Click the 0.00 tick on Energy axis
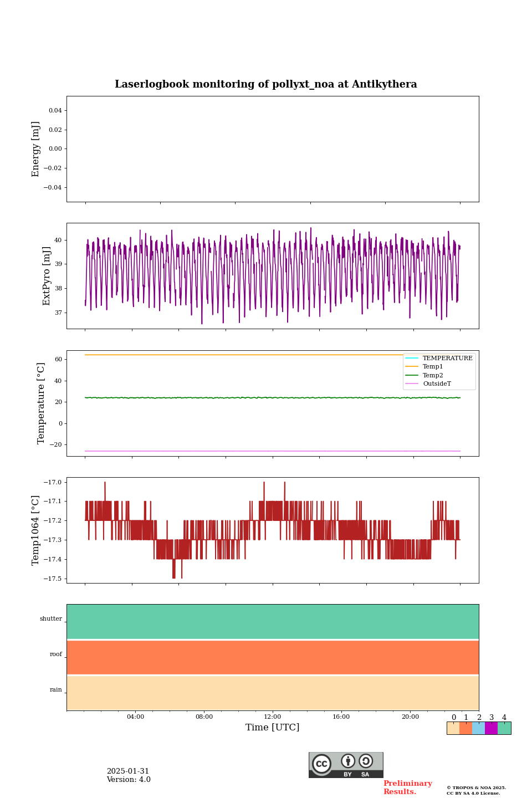The height and width of the screenshot is (798, 532). tap(55, 149)
